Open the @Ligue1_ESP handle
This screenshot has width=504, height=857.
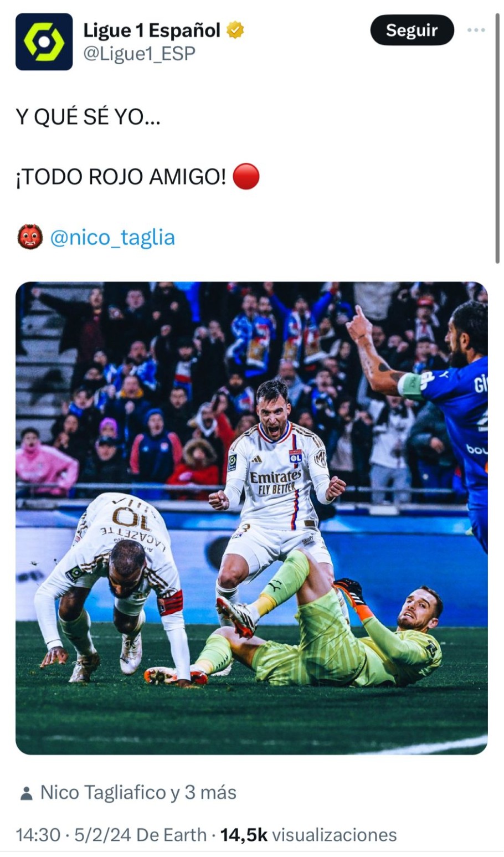pyautogui.click(x=139, y=54)
